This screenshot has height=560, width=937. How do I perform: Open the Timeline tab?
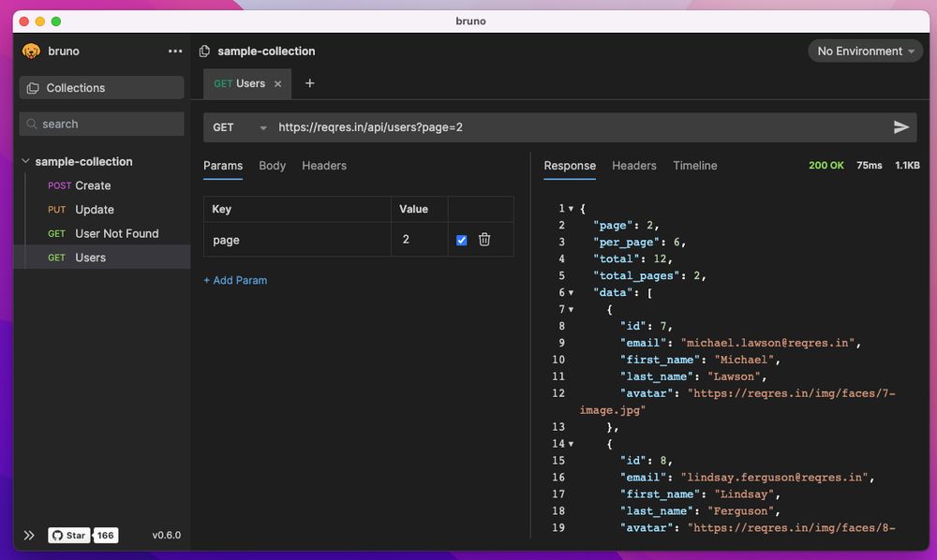(x=695, y=166)
